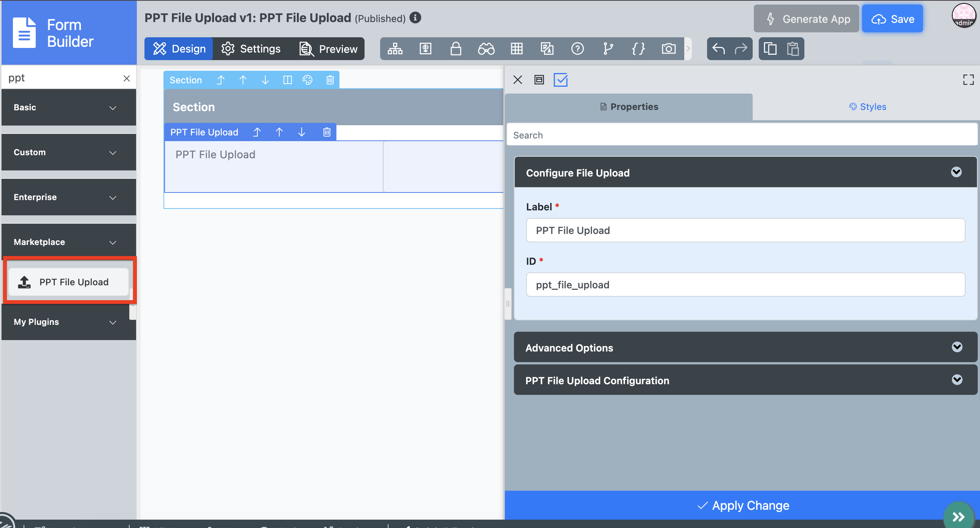The height and width of the screenshot is (528, 980).
Task: Click the Section palette style icon
Action: pos(308,80)
